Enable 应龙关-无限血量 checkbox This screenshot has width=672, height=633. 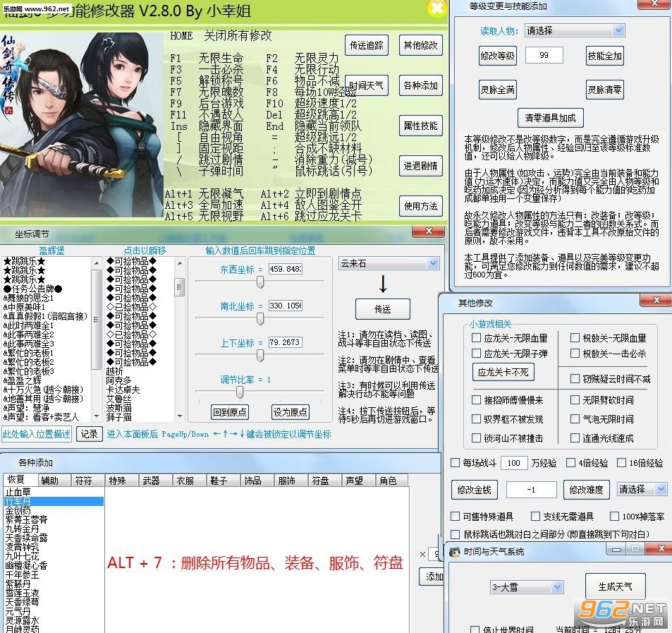[x=476, y=338]
